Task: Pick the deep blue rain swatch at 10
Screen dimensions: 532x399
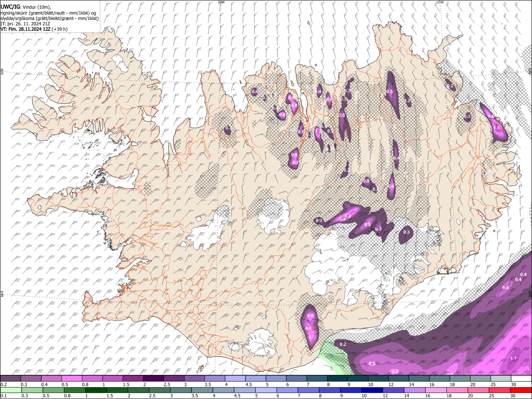Action: point(372,390)
